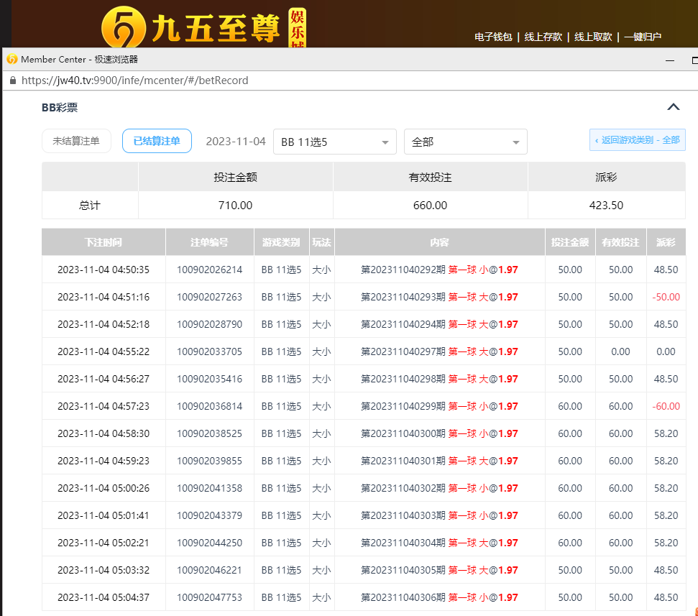Viewport: 698px width, 616px height.
Task: Click 返回游戏类别 - 全部 button
Action: pyautogui.click(x=637, y=140)
